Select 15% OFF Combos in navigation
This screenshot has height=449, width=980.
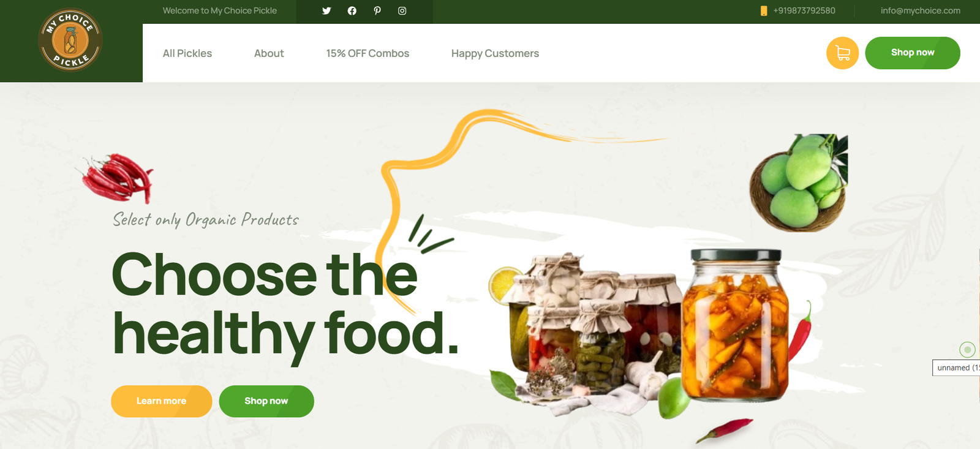point(367,53)
